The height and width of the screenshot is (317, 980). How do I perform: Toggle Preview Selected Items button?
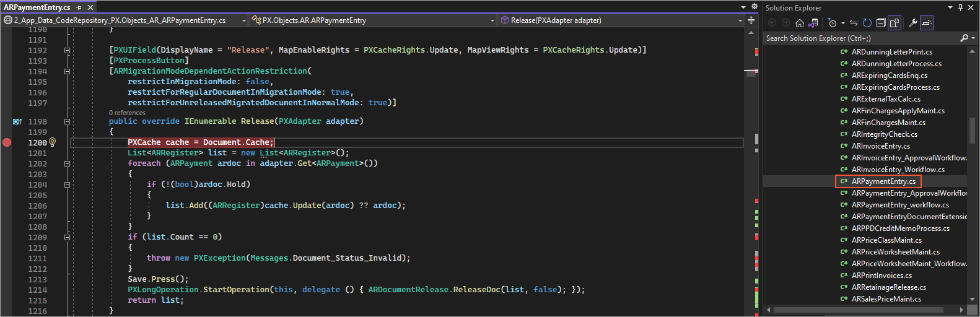926,23
